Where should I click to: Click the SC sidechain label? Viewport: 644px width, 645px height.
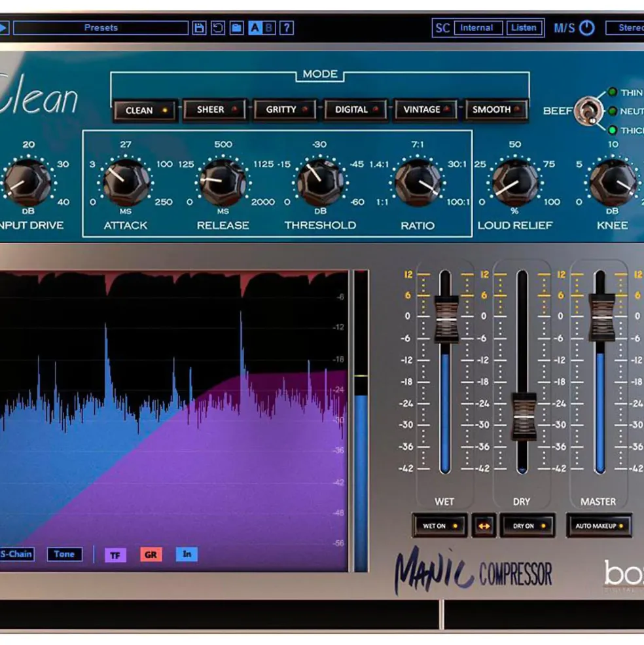tap(442, 28)
